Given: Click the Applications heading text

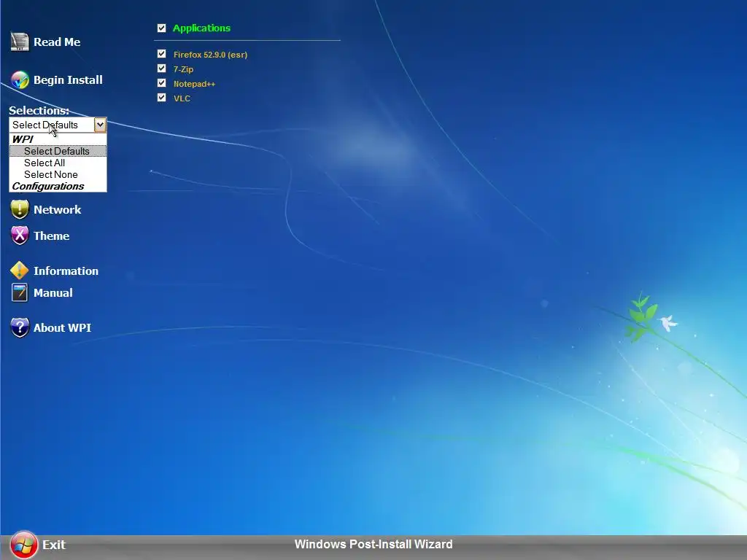Looking at the screenshot, I should tap(201, 28).
